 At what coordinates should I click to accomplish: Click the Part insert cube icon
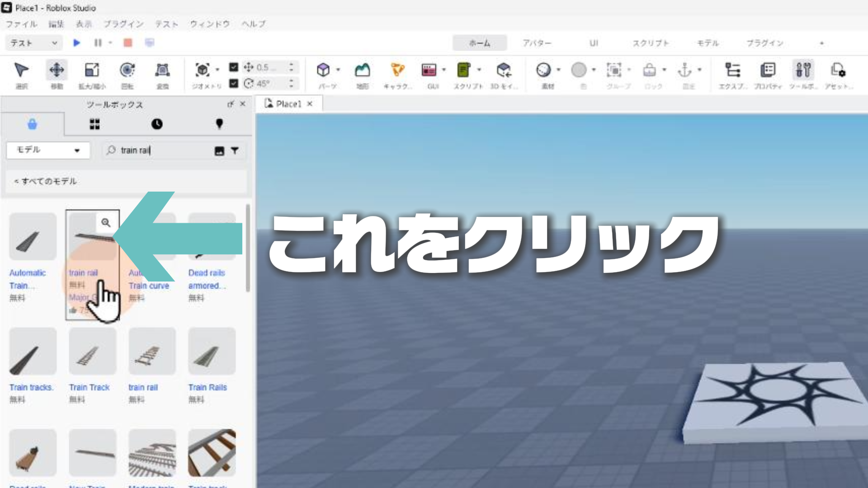click(x=323, y=70)
